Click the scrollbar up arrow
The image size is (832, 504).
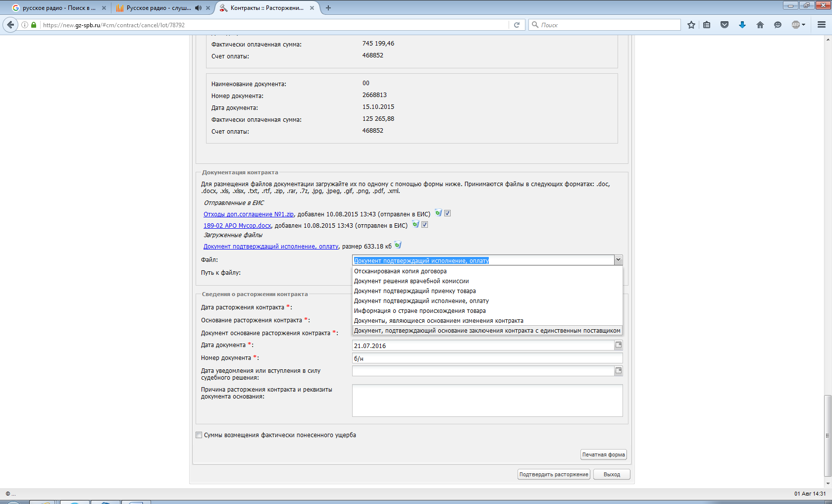pos(828,39)
